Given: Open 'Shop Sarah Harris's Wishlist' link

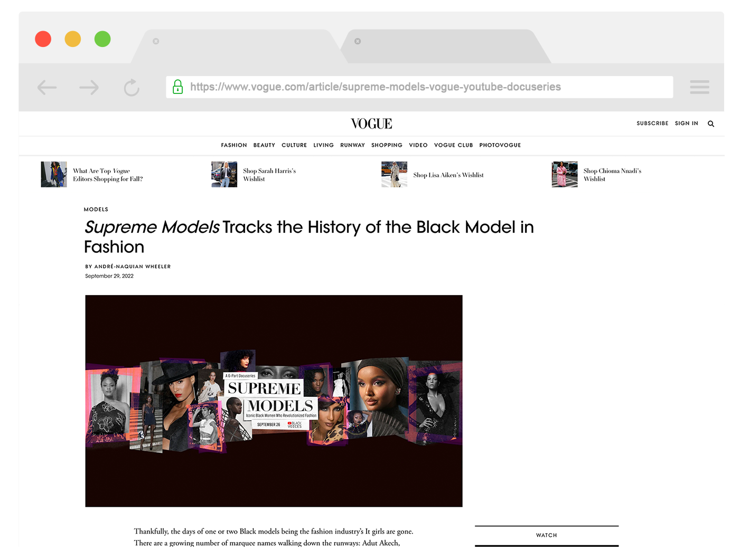Looking at the screenshot, I should (x=269, y=175).
